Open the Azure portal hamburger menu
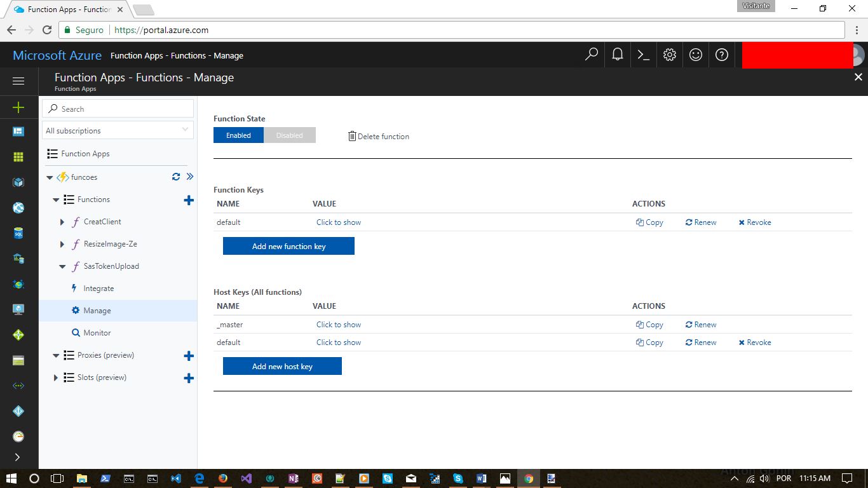Viewport: 868px width, 488px height. [x=18, y=81]
